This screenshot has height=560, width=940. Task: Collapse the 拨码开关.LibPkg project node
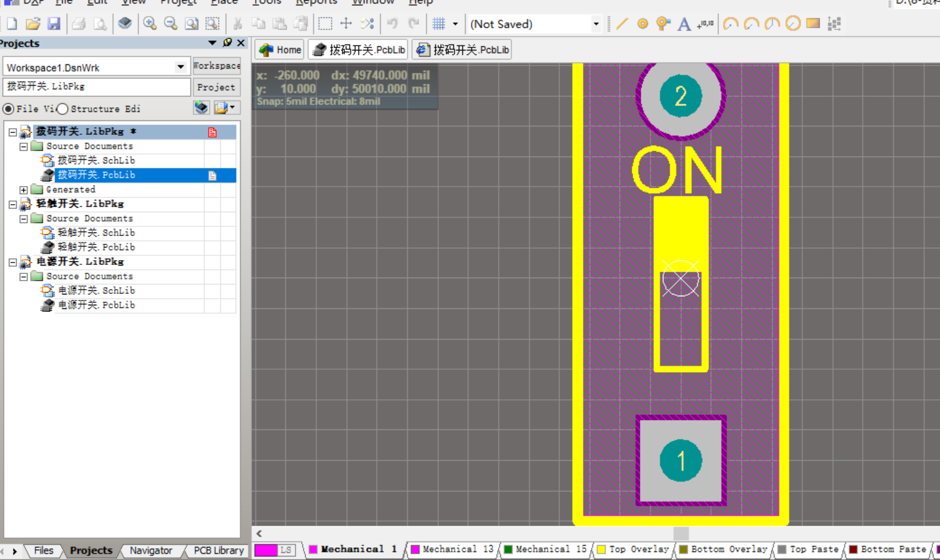point(13,132)
